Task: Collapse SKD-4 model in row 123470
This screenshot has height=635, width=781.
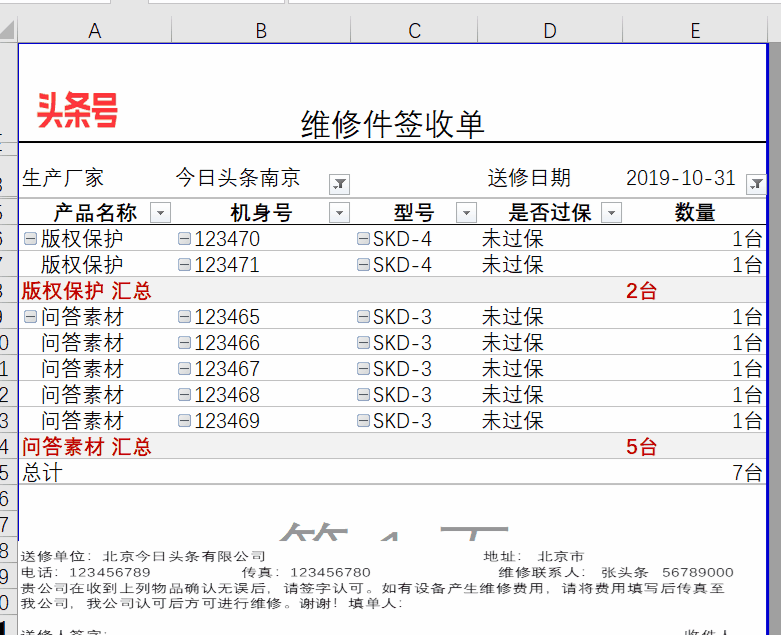Action: pyautogui.click(x=363, y=239)
